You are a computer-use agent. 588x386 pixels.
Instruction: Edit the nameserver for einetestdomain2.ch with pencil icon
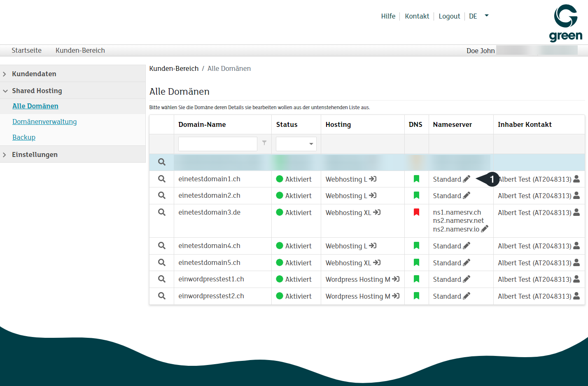(466, 195)
